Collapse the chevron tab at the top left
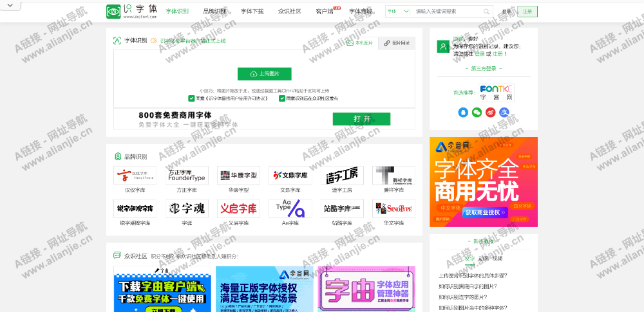 11,5
